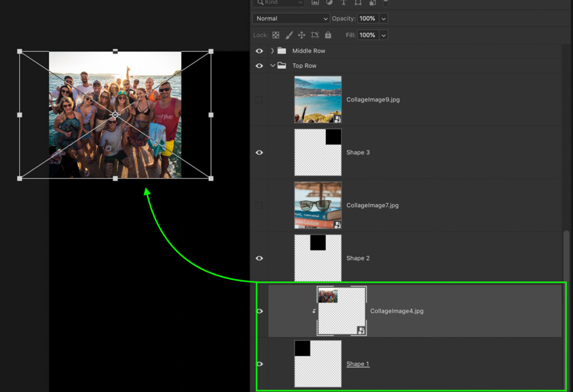Viewport: 573px width, 392px height.
Task: Show the CollageImage9.jpg layer
Action: [259, 100]
